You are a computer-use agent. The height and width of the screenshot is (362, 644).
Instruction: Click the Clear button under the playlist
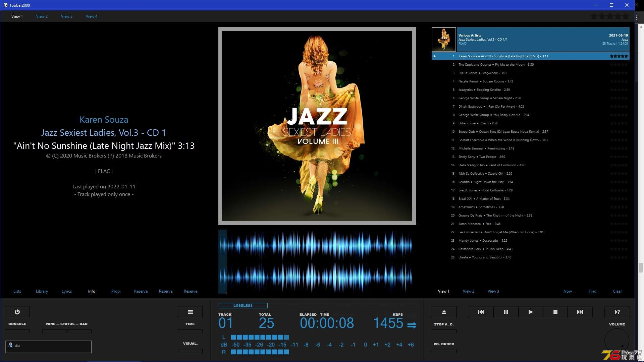pyautogui.click(x=617, y=291)
